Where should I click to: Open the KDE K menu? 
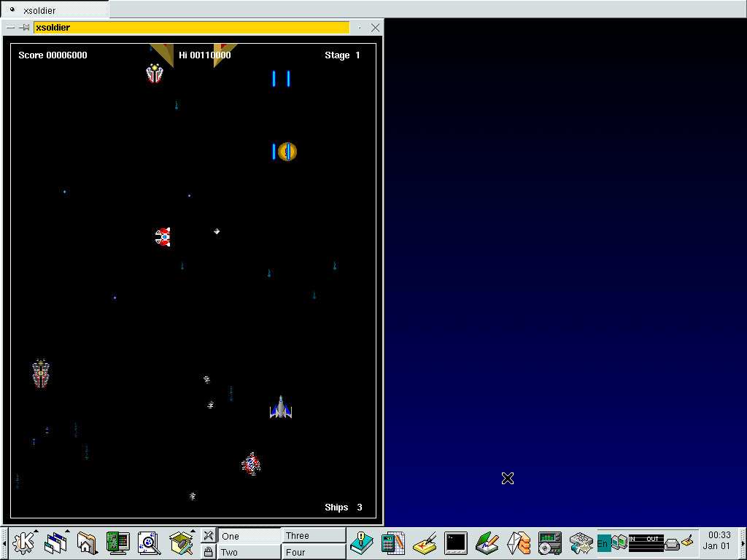point(25,543)
